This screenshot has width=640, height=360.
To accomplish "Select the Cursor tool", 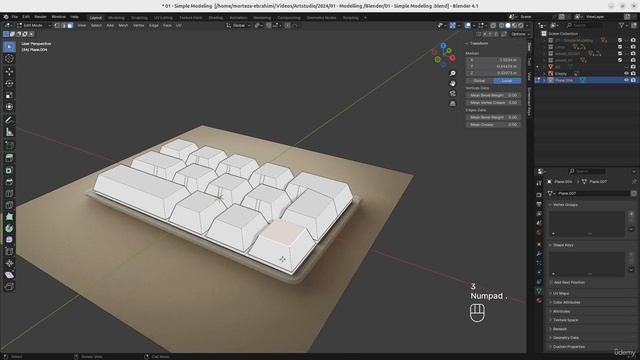I will (x=9, y=59).
